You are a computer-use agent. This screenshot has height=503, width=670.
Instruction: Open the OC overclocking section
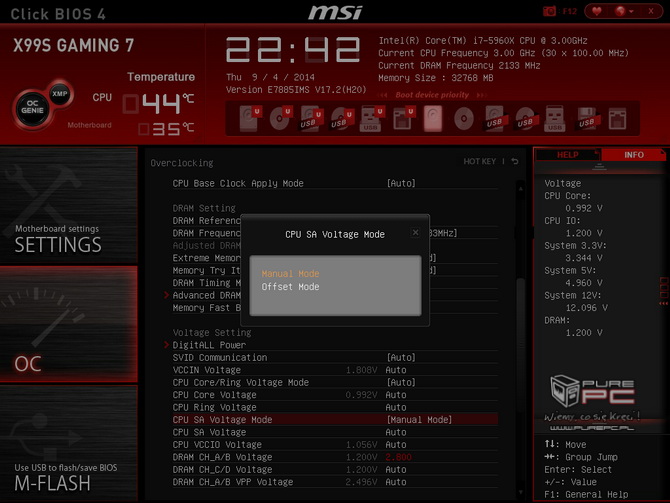click(x=69, y=324)
